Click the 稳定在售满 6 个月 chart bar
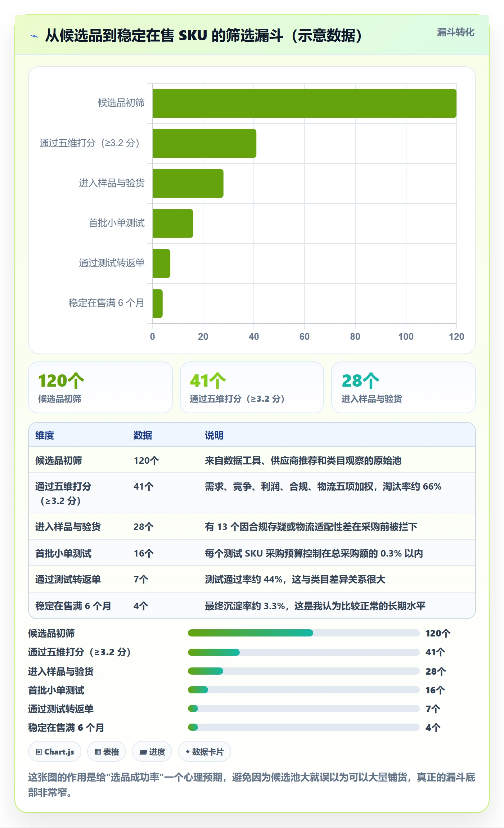This screenshot has height=828, width=504. click(x=158, y=303)
